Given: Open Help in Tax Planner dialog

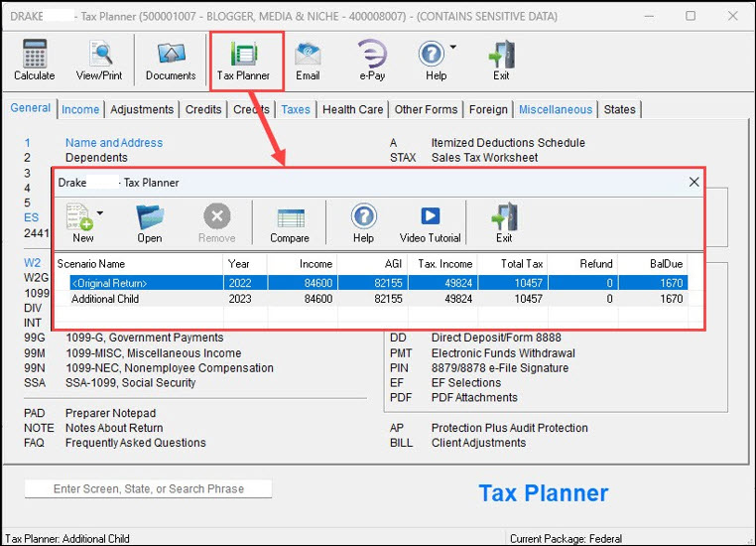Looking at the screenshot, I should (363, 222).
